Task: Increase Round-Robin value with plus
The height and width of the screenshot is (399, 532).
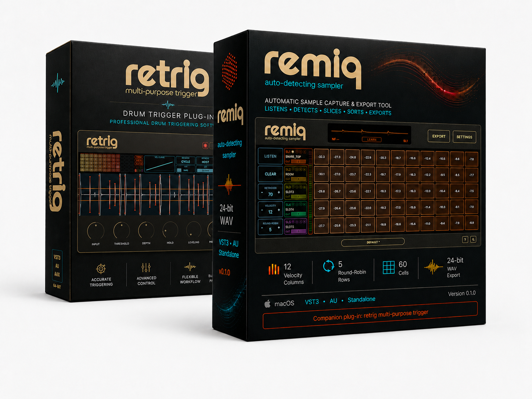Action: [x=279, y=228]
